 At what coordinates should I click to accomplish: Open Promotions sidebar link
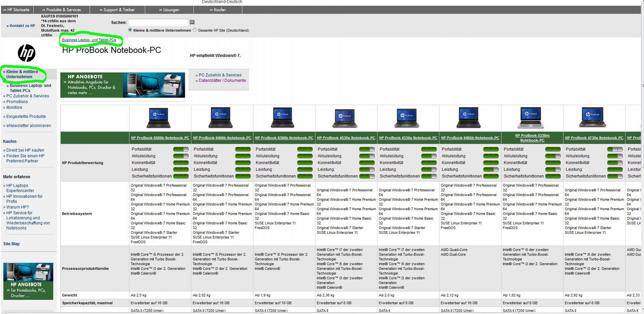[16, 102]
